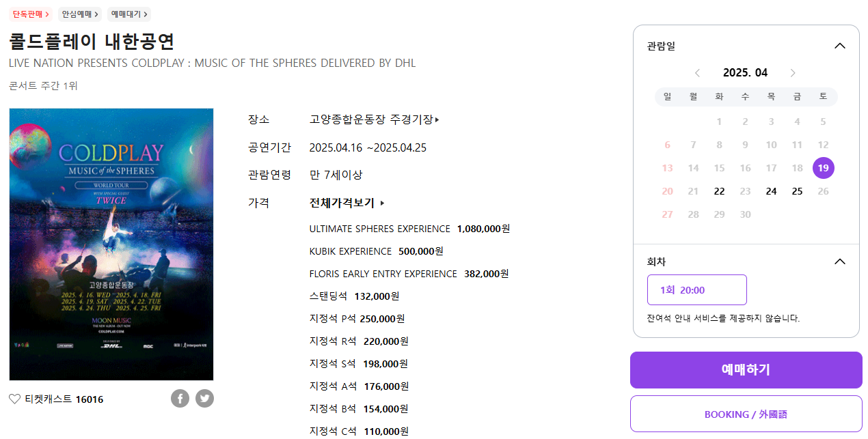868x439 pixels.
Task: Collapse the 회차 section
Action: pyautogui.click(x=840, y=261)
